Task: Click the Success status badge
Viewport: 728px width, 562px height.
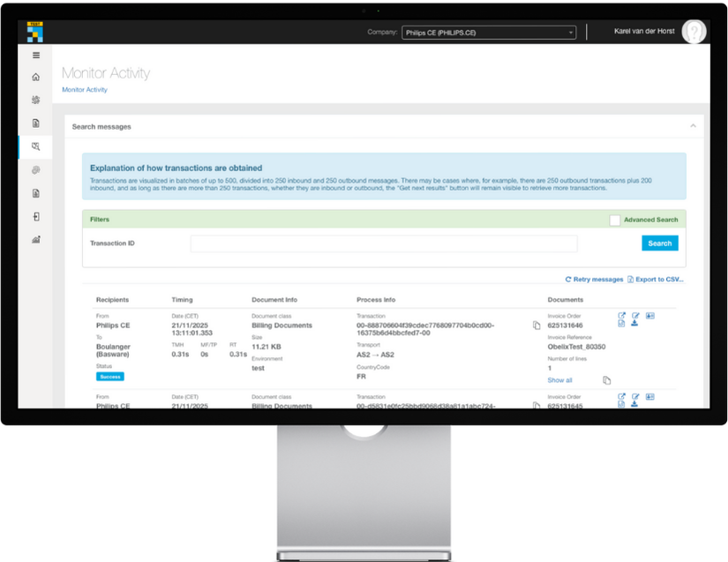Action: click(x=109, y=376)
